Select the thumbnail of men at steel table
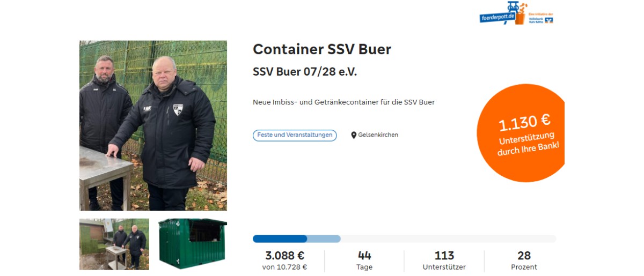 click(x=114, y=244)
